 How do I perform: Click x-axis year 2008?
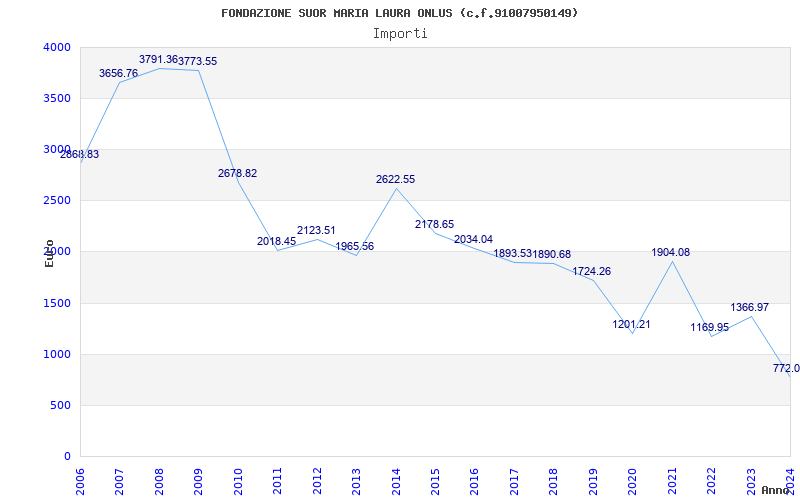(x=159, y=482)
